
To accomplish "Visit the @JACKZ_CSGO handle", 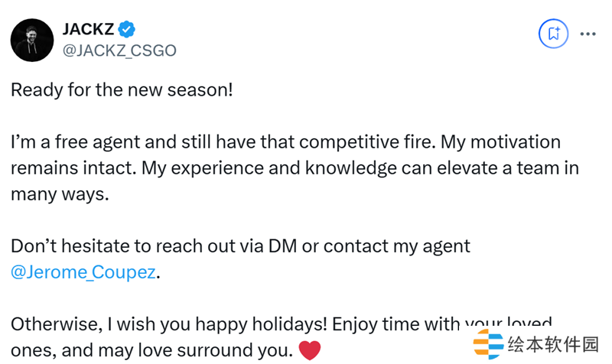I will click(119, 50).
